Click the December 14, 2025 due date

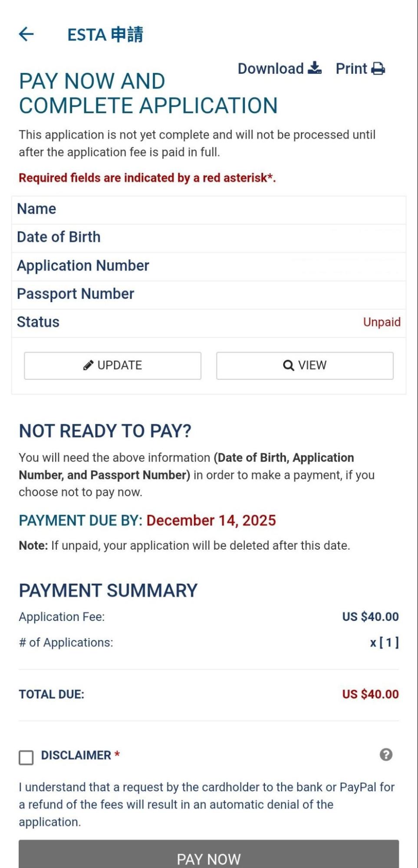[x=211, y=520]
